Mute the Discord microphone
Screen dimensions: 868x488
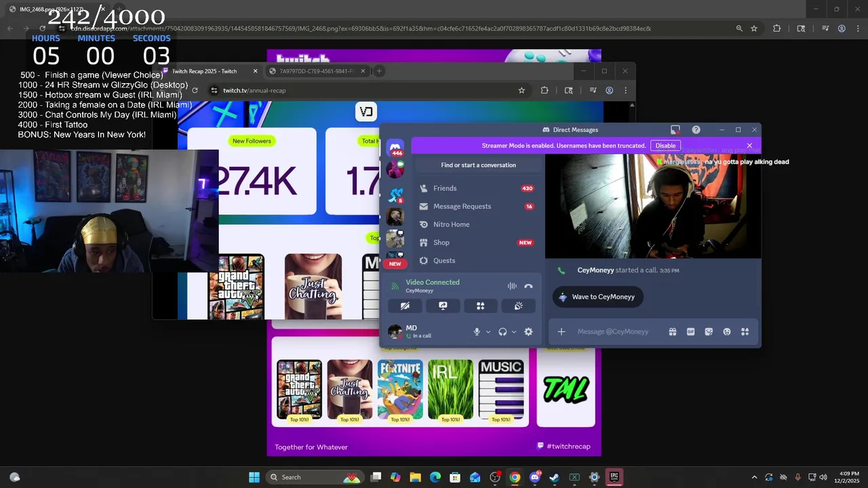[x=477, y=331]
